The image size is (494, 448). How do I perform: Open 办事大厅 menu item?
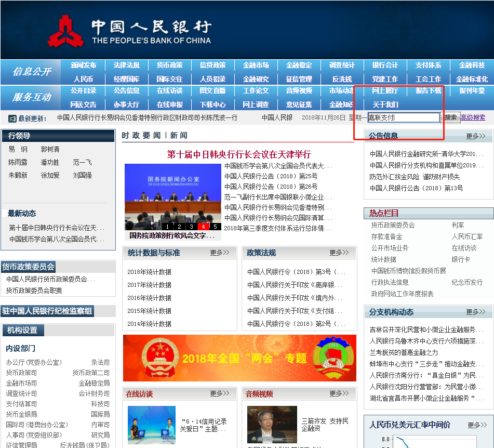point(126,104)
